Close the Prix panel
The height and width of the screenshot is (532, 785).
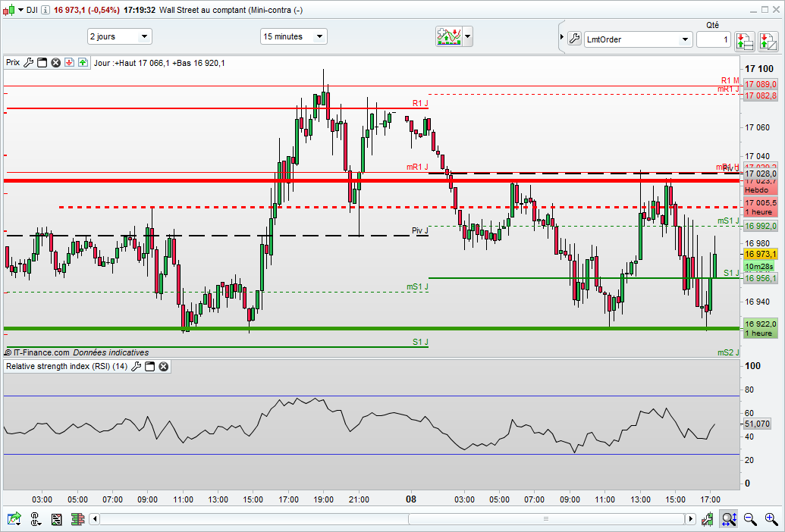(x=56, y=62)
